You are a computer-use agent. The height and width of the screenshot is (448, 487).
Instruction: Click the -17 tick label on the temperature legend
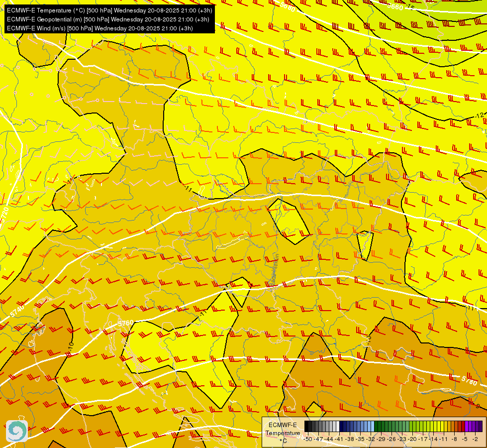(424, 439)
